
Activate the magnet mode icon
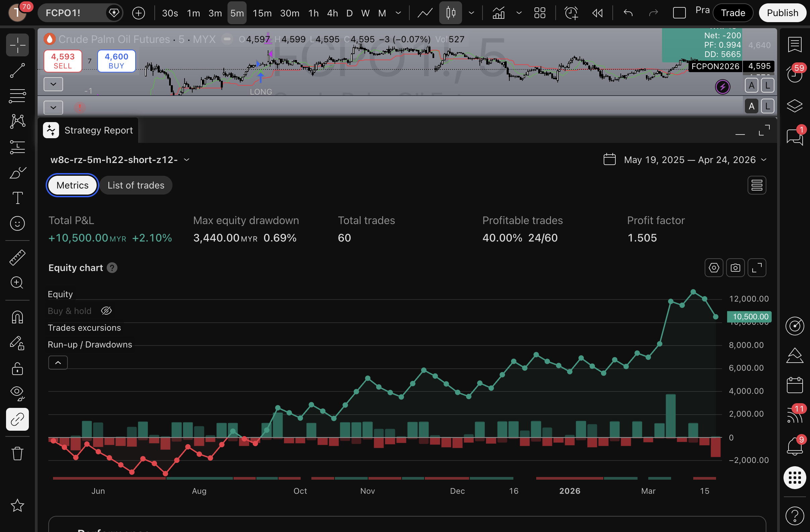pyautogui.click(x=17, y=317)
